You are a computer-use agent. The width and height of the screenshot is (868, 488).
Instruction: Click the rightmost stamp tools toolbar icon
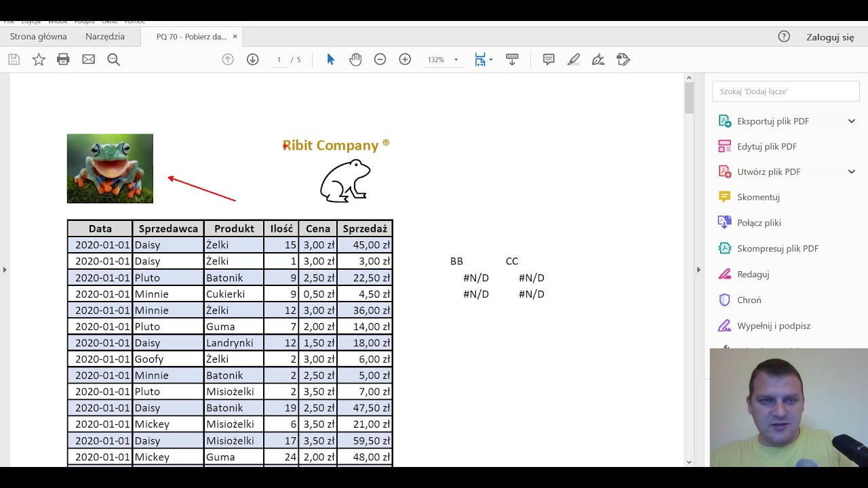point(623,60)
